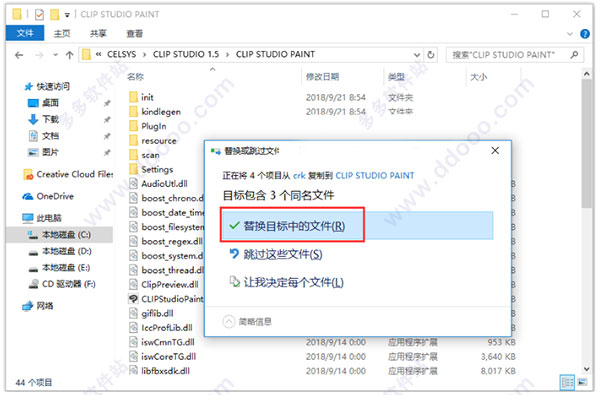The width and height of the screenshot is (600, 395).
Task: Go up one folder level
Action: point(69,55)
